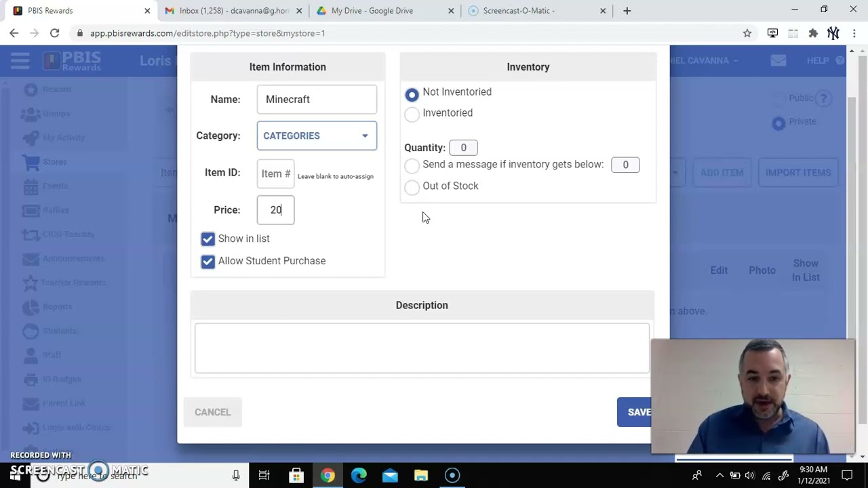The width and height of the screenshot is (868, 488).
Task: Open the Windows Start menu
Action: pos(15,476)
